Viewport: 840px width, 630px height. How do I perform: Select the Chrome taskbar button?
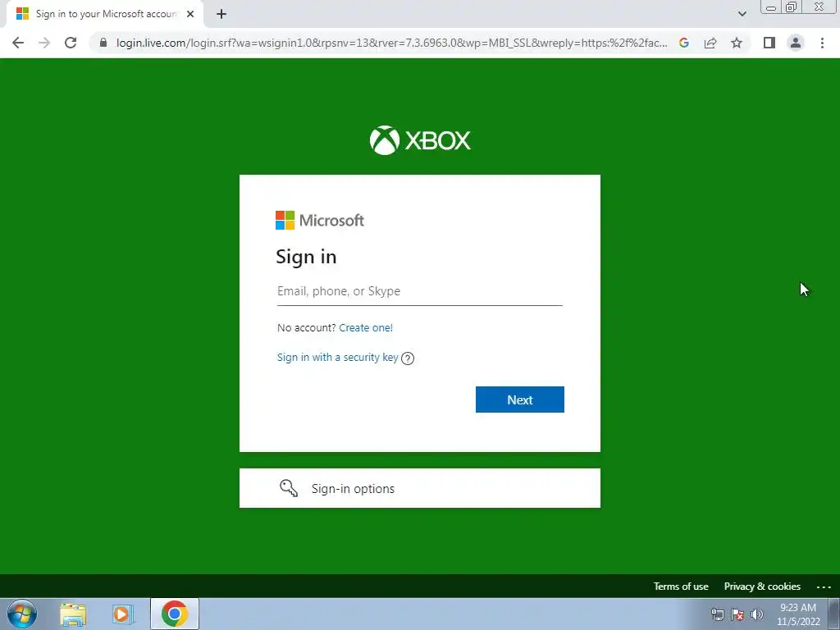(175, 614)
